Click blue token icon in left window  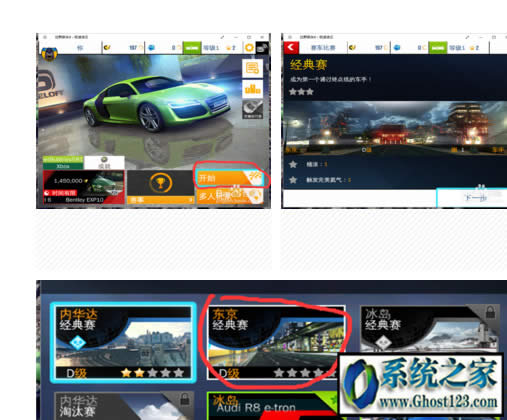pyautogui.click(x=151, y=48)
